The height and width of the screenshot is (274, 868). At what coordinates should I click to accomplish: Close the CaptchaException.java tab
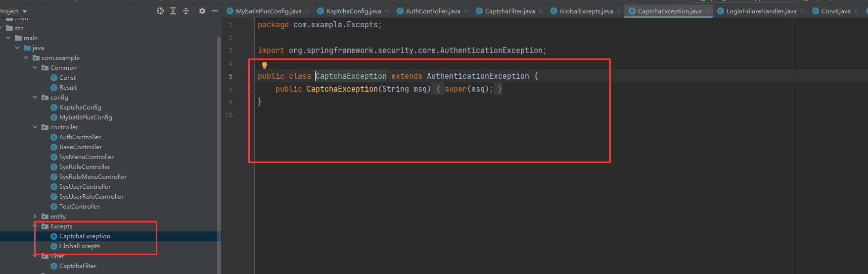pyautogui.click(x=707, y=11)
